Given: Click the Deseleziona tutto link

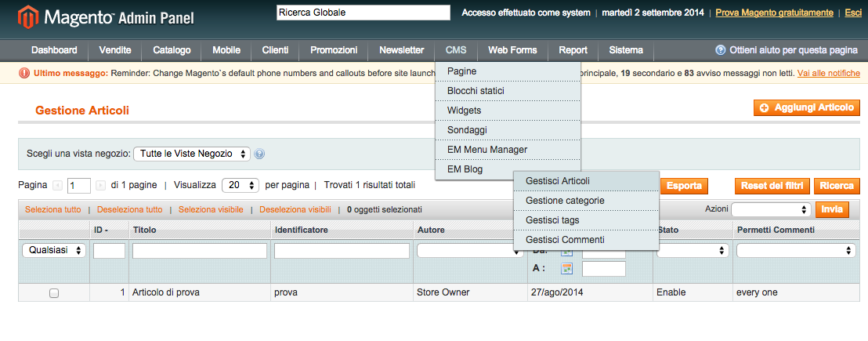Looking at the screenshot, I should click(x=129, y=210).
